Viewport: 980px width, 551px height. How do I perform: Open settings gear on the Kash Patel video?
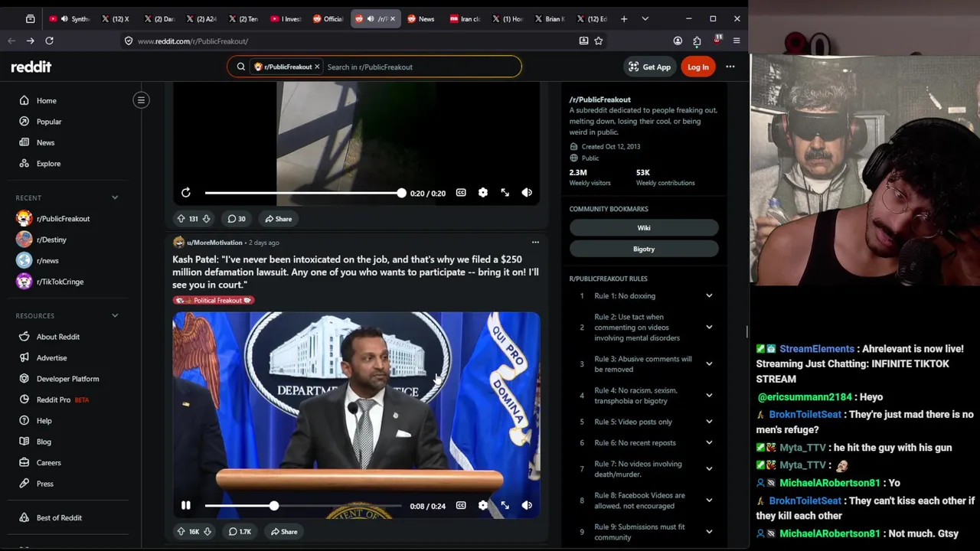[483, 506]
